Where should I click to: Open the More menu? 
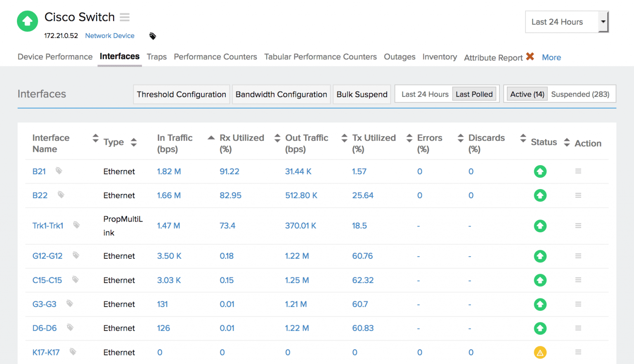(x=551, y=57)
